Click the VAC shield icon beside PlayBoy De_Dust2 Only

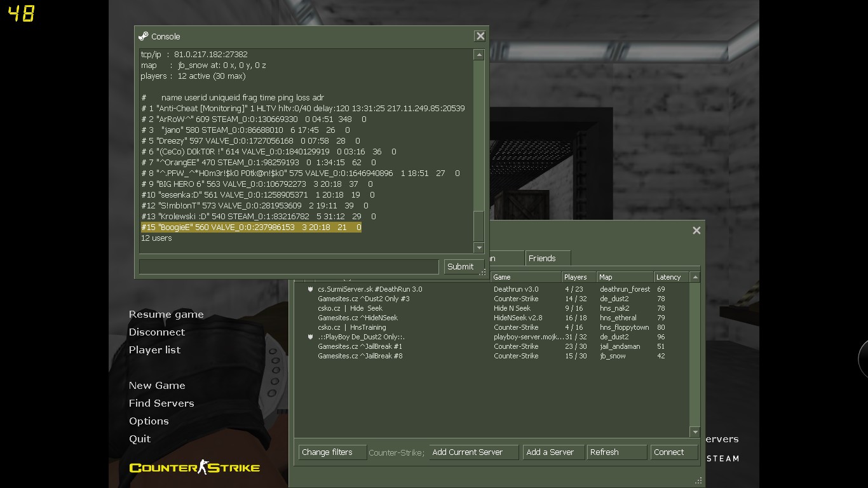coord(310,337)
